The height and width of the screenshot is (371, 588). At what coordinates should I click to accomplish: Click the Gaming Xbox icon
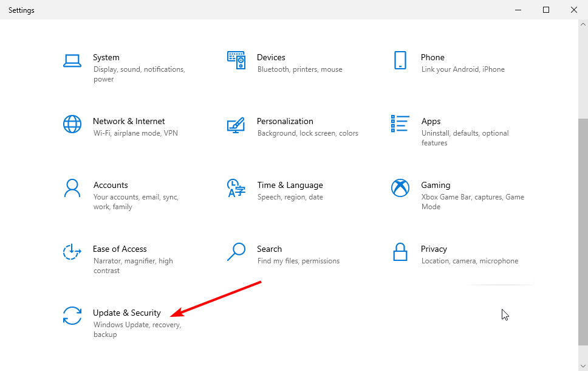400,188
